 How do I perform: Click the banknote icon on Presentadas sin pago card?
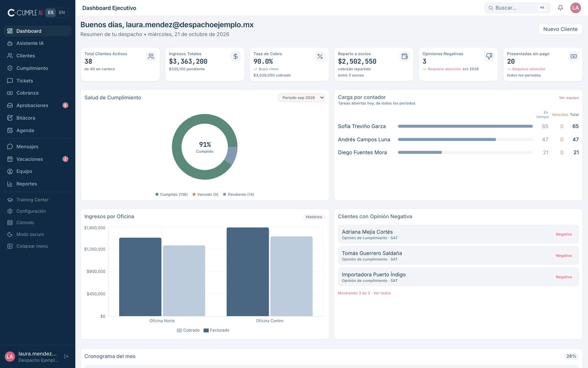pyautogui.click(x=574, y=56)
